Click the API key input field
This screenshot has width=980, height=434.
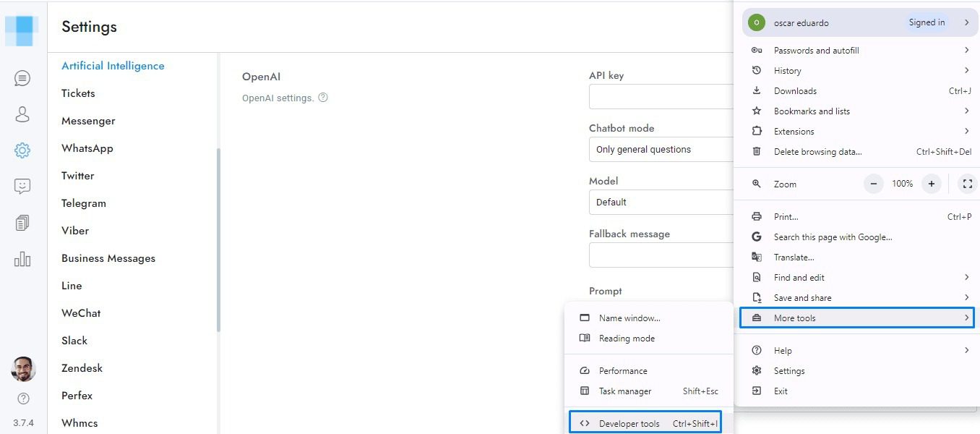[x=661, y=97]
